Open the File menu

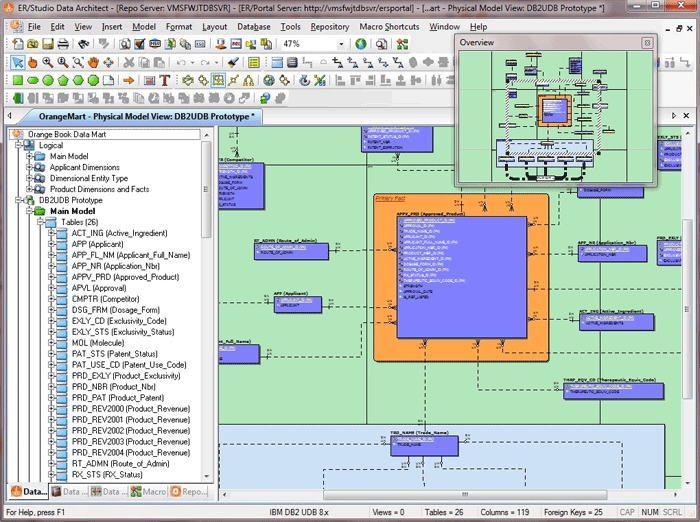[x=34, y=27]
